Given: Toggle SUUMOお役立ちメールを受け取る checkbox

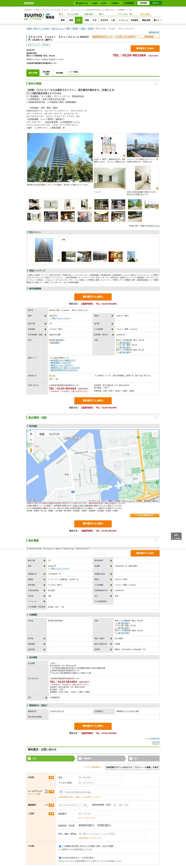Looking at the screenshot, I should click(60, 858).
